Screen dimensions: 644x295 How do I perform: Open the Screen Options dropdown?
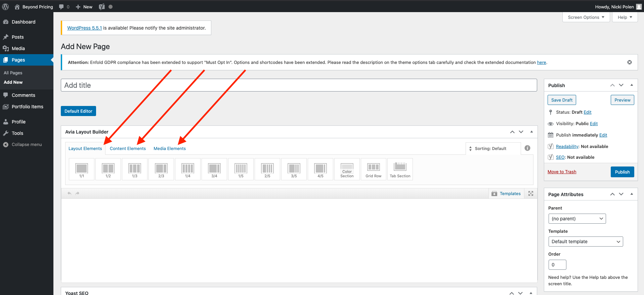tap(586, 17)
